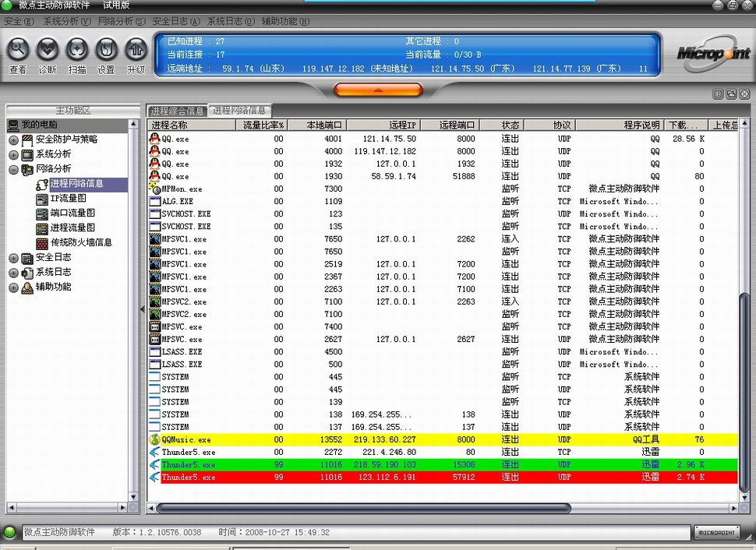
Task: Click the Thunder5.exe icon on the red row
Action: click(x=154, y=478)
